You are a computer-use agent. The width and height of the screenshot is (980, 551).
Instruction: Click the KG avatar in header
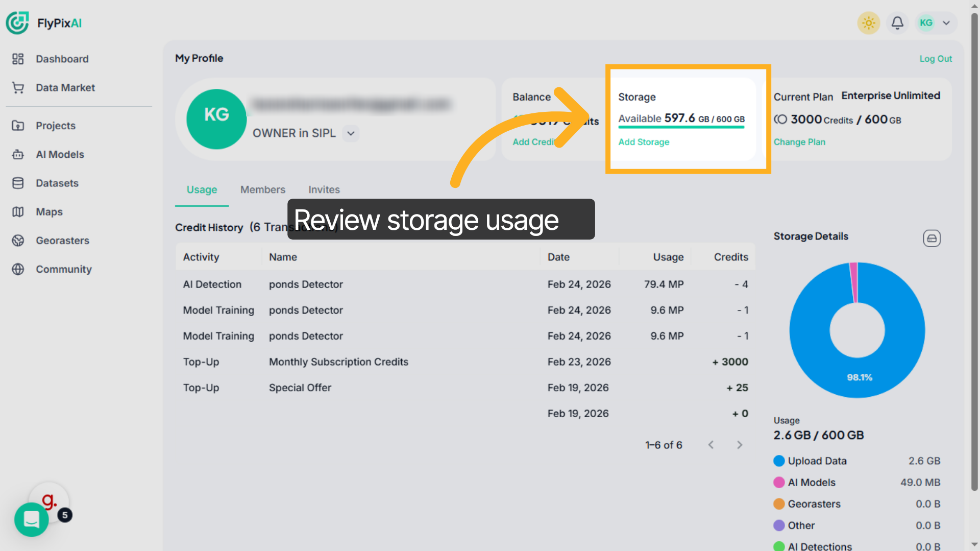926,23
